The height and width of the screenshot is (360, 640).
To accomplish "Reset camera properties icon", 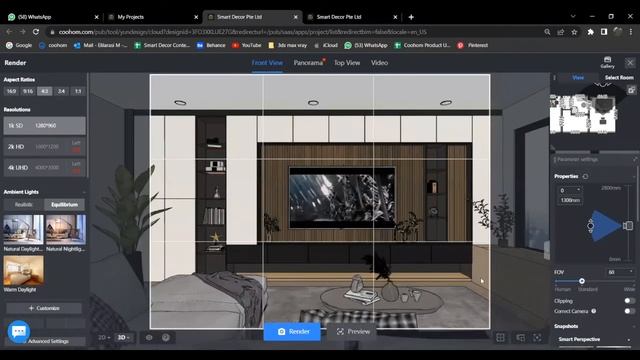I will pos(585,176).
